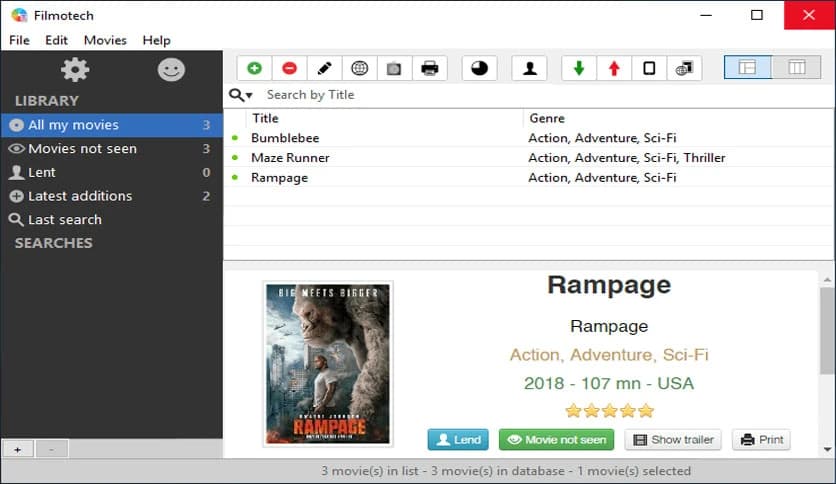Switch to list with details layout view
836x484 pixels.
point(747,67)
